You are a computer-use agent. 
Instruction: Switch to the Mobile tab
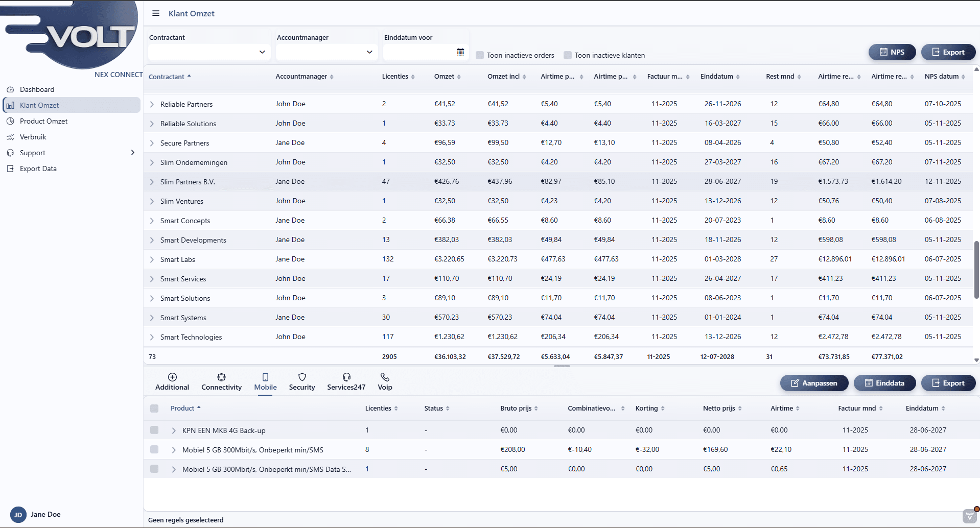pos(265,381)
